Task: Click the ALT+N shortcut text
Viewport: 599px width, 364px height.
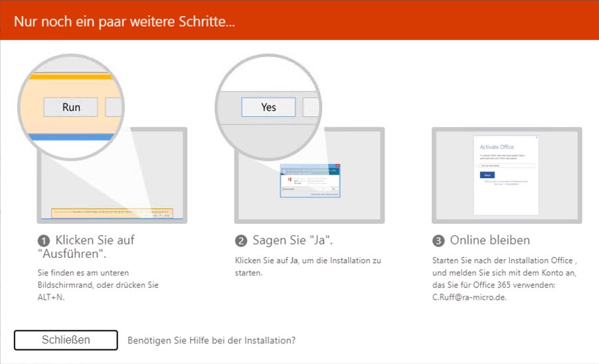Action: tap(50, 297)
